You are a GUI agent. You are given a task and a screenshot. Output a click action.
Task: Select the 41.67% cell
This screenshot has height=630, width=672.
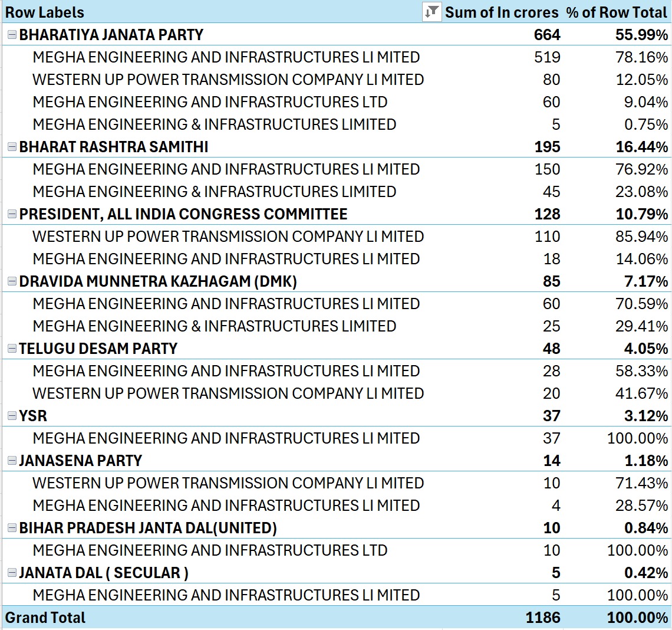pos(641,393)
